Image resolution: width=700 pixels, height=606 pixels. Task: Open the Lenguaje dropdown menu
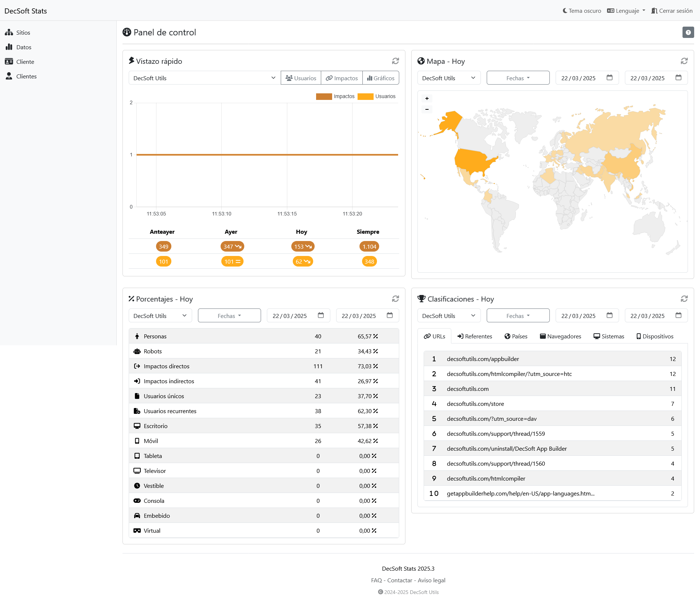[626, 11]
